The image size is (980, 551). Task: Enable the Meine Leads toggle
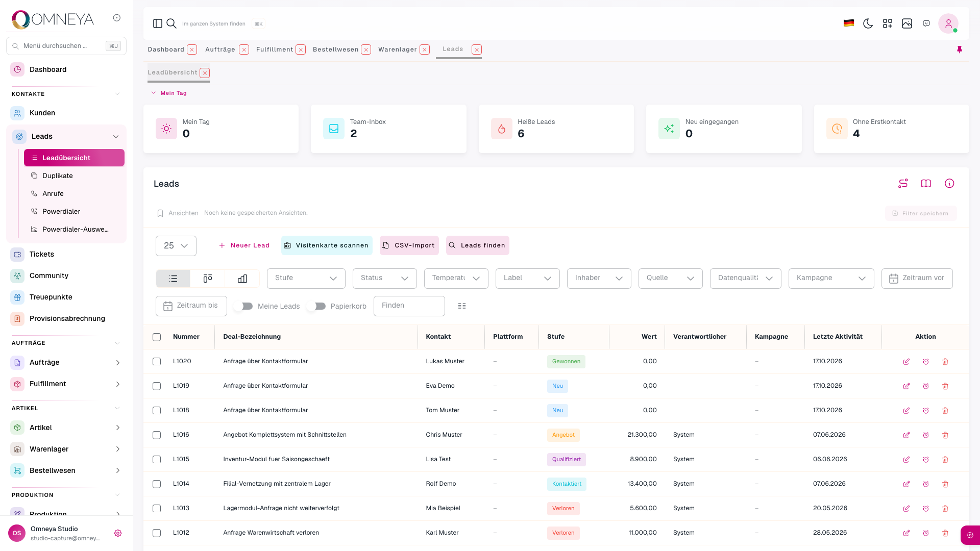tap(243, 306)
